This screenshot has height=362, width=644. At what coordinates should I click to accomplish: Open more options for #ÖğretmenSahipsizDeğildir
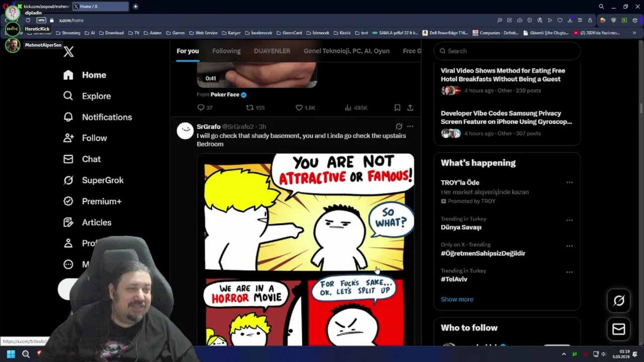pyautogui.click(x=570, y=246)
